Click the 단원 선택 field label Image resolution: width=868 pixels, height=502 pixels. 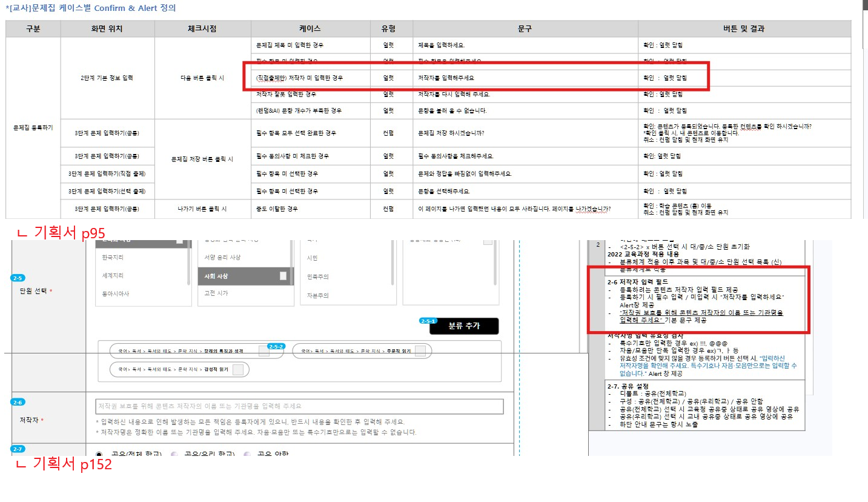point(36,291)
